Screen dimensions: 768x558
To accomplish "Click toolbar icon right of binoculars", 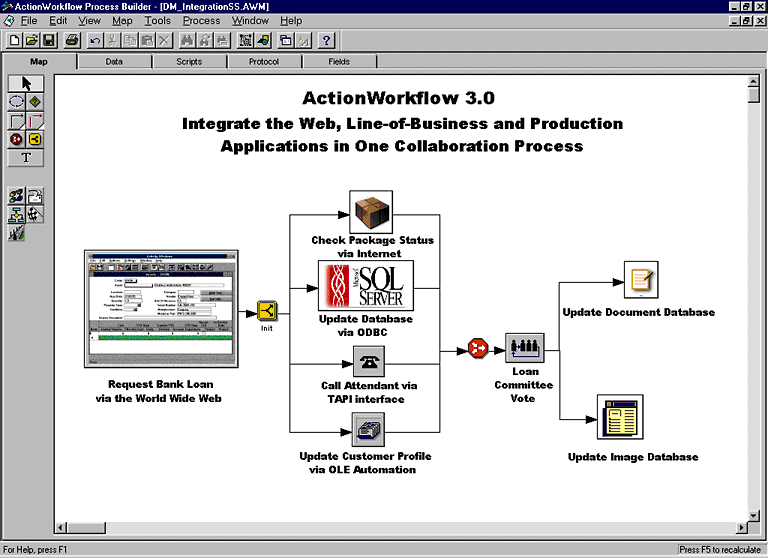I will coord(205,40).
